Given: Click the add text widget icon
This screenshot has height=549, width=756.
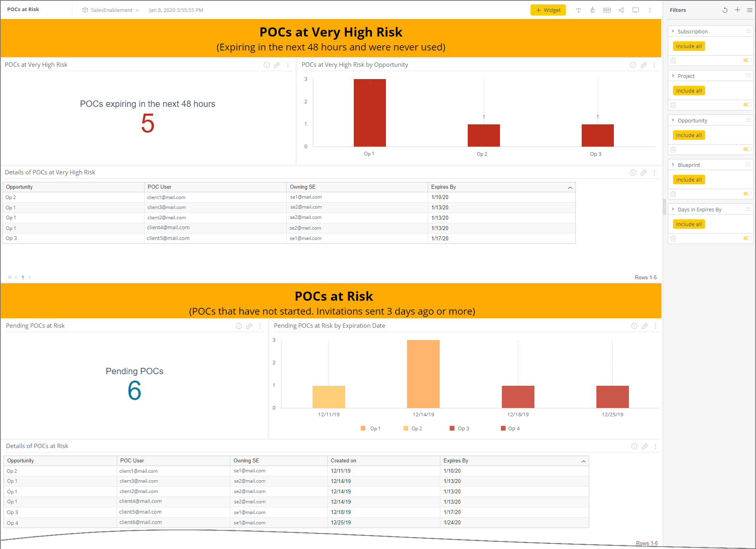Looking at the screenshot, I should coord(579,10).
